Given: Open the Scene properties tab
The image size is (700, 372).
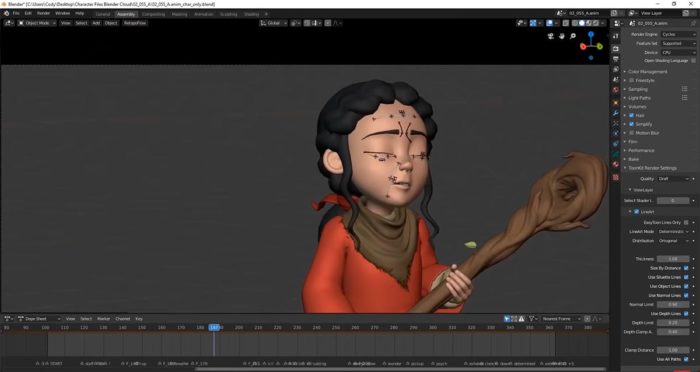Looking at the screenshot, I should click(616, 79).
